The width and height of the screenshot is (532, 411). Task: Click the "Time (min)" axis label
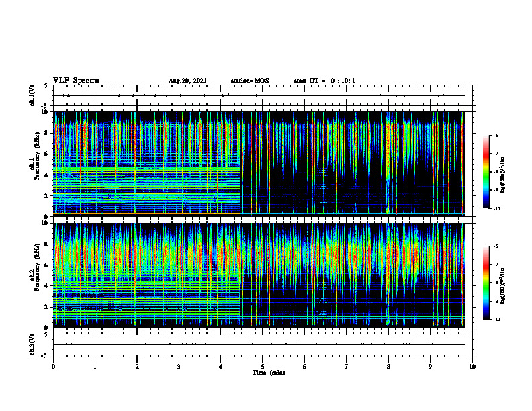pos(269,373)
